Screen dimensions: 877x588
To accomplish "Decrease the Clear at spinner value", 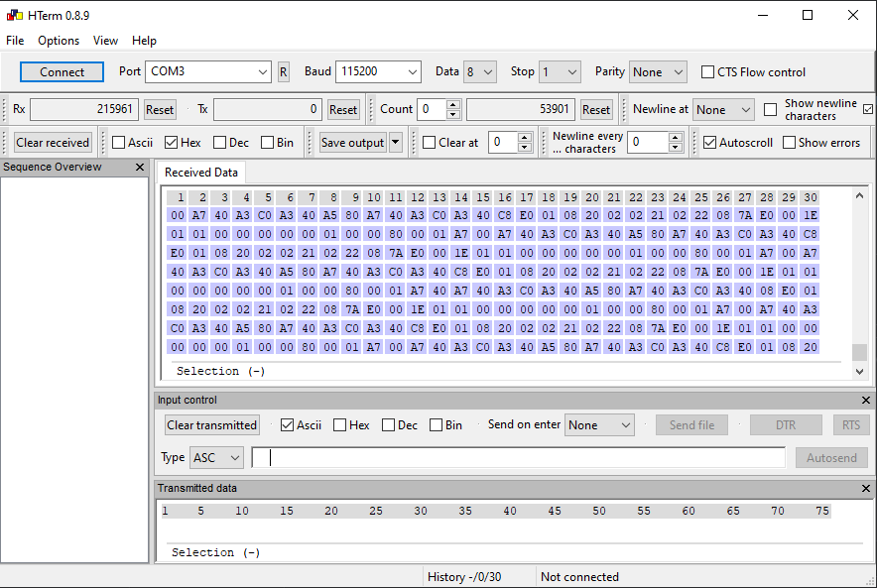I will tap(524, 147).
